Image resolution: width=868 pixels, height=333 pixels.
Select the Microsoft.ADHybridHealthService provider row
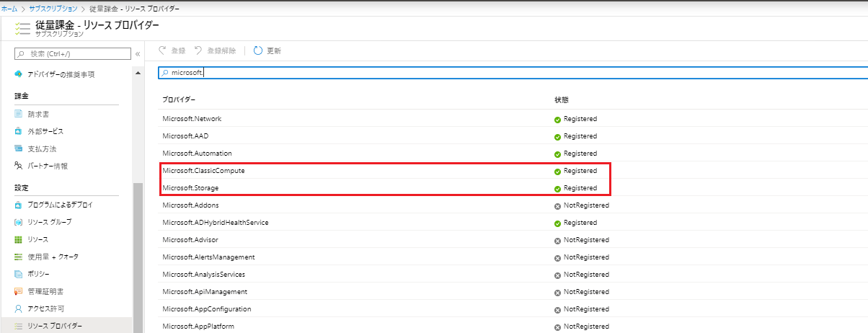(513, 222)
